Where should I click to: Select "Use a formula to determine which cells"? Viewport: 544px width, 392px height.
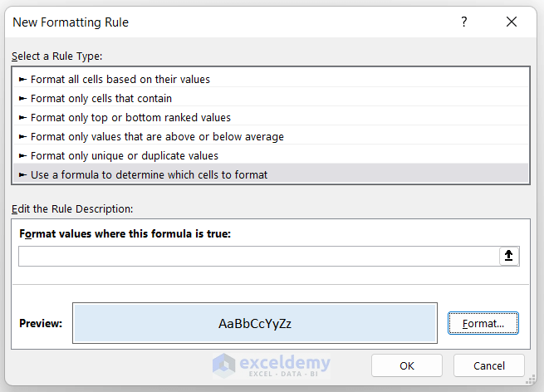[149, 175]
